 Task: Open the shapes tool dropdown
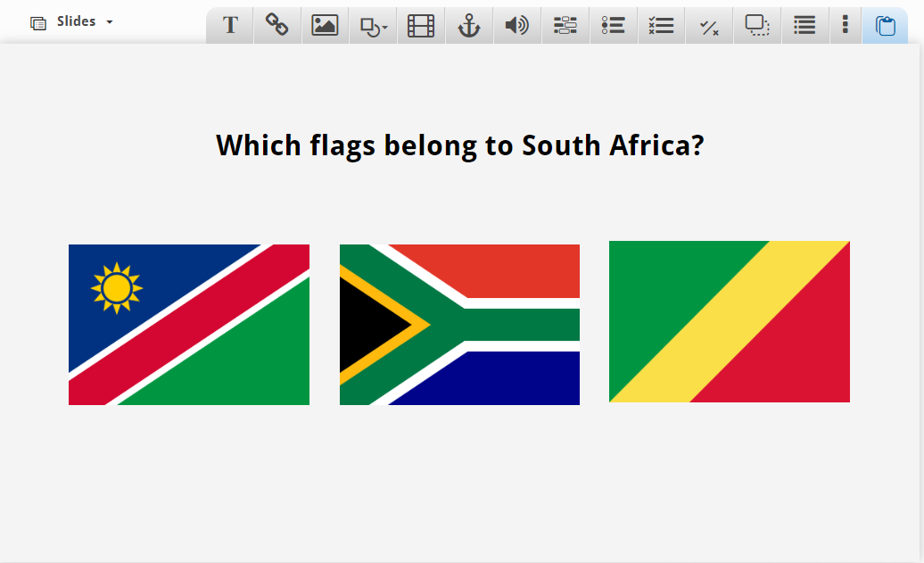(x=373, y=25)
